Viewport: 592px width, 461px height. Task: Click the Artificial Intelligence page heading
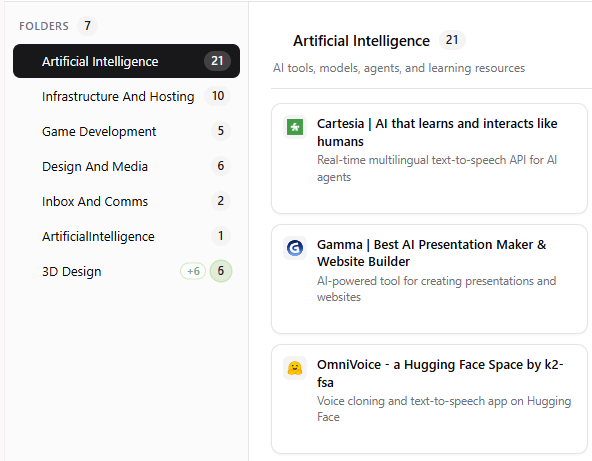361,41
